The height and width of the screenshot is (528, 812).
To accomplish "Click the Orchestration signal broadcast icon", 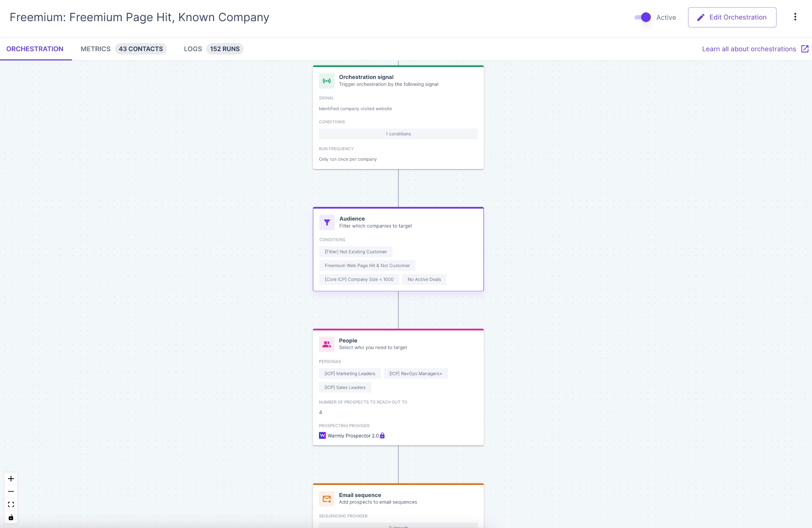I will [326, 81].
